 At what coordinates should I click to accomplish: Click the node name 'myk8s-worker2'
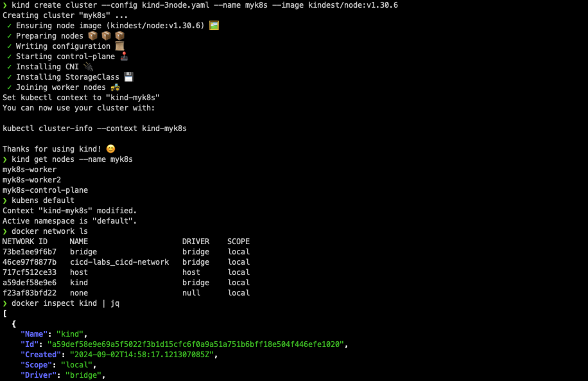pos(31,180)
